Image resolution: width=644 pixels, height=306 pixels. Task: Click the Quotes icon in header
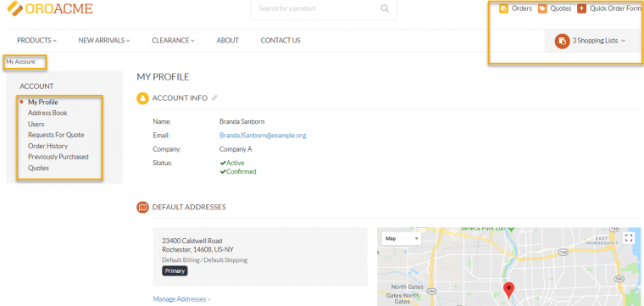click(542, 8)
